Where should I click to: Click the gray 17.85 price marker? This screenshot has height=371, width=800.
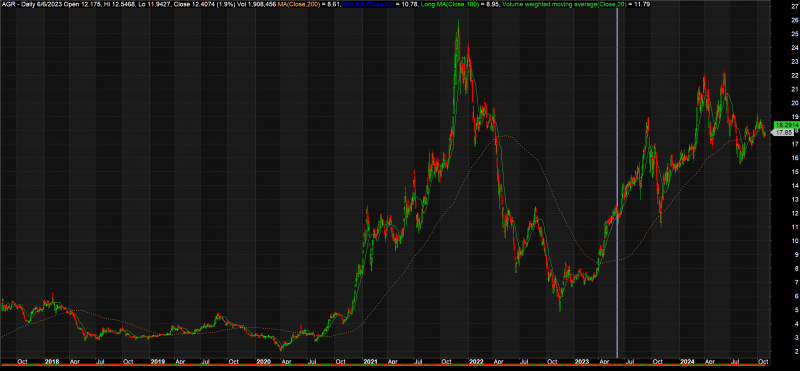784,133
